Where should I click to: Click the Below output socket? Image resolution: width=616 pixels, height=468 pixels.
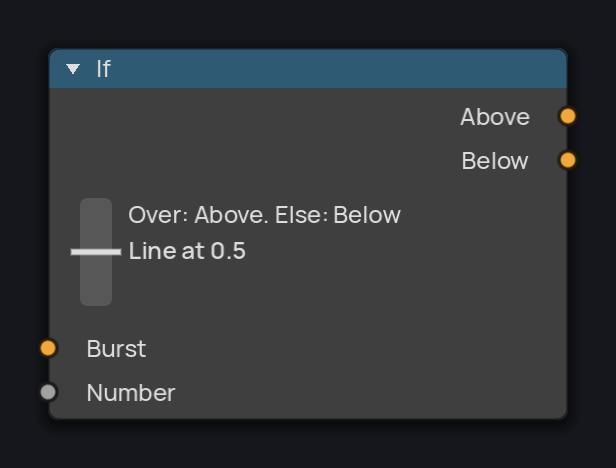[x=567, y=160]
